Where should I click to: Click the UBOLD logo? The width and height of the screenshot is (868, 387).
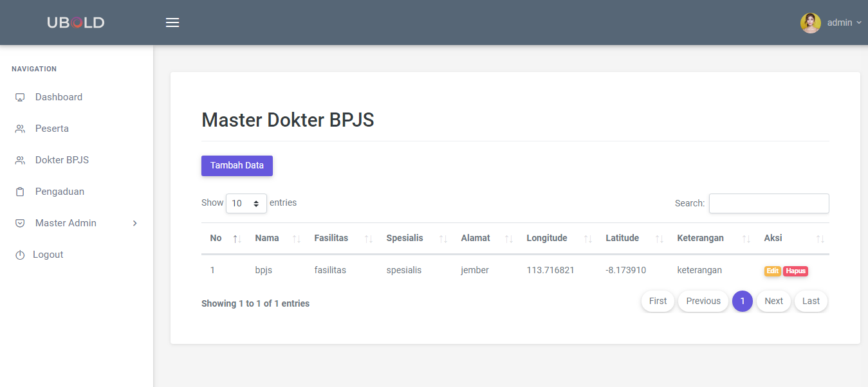click(76, 22)
